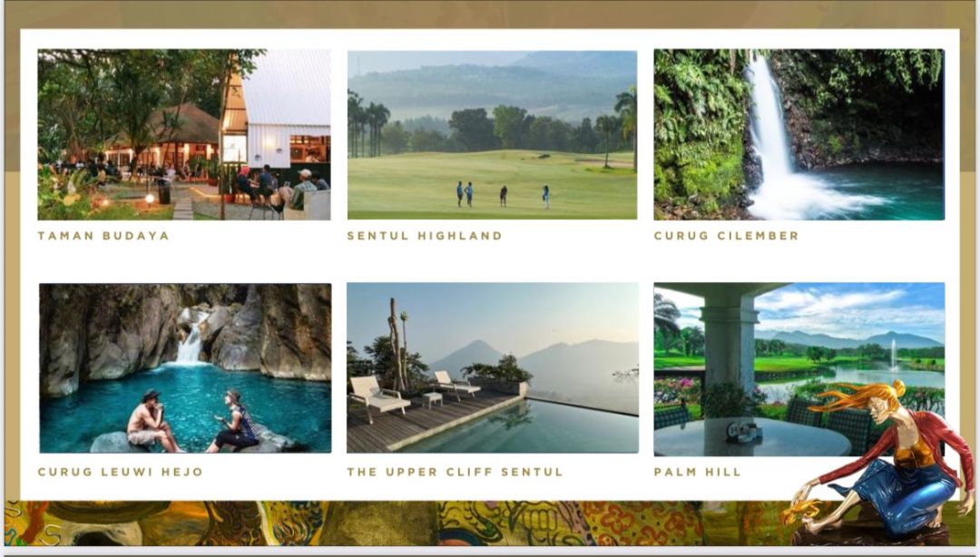The width and height of the screenshot is (980, 557).
Task: Open The Upper Cliff Sentul label
Action: tap(455, 472)
